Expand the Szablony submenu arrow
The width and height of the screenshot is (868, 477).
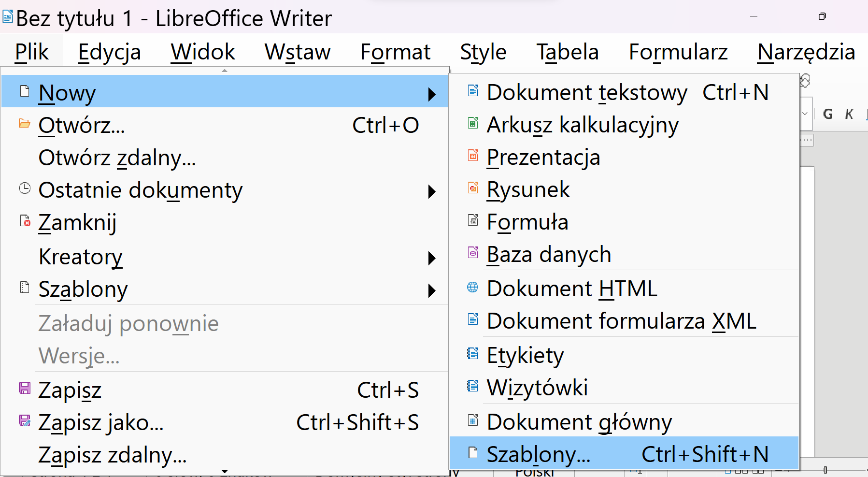point(432,290)
